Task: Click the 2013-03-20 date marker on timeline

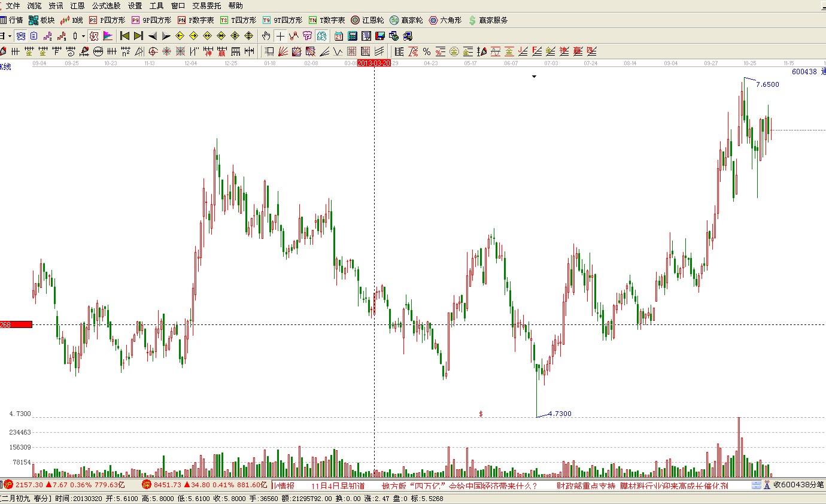Action: [373, 63]
